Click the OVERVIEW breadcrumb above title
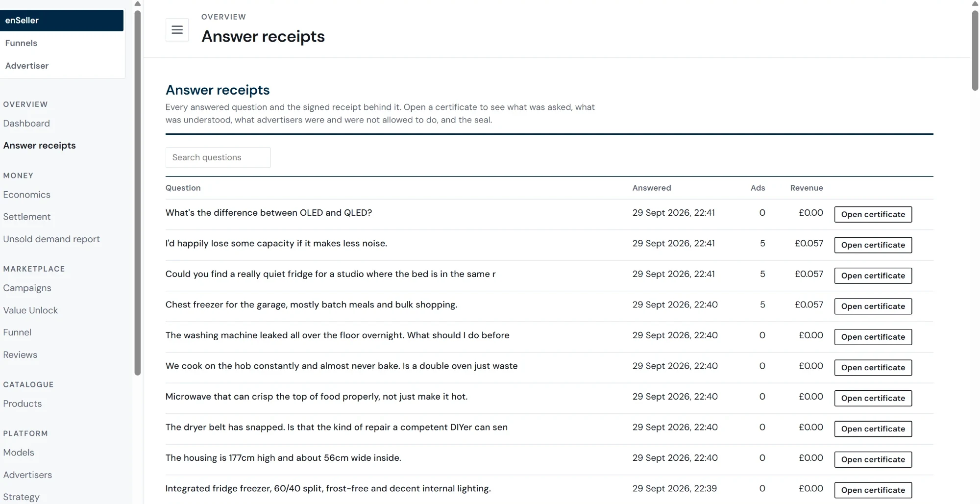The width and height of the screenshot is (980, 504). 223,17
